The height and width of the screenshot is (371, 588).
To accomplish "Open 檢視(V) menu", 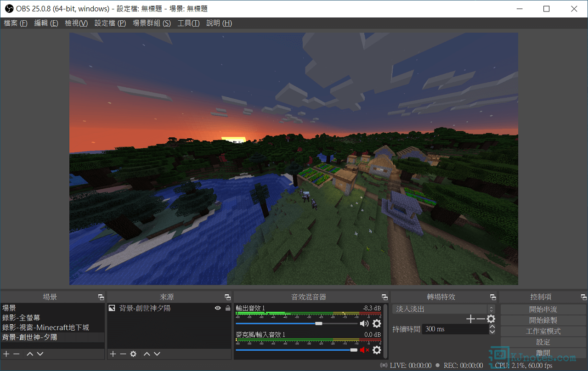I will 76,23.
